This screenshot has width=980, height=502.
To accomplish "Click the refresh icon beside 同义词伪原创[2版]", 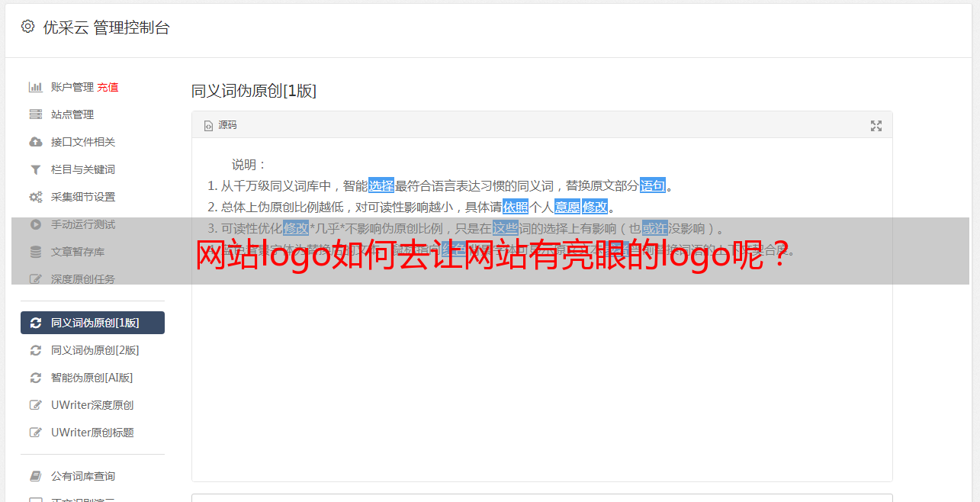I will (35, 350).
